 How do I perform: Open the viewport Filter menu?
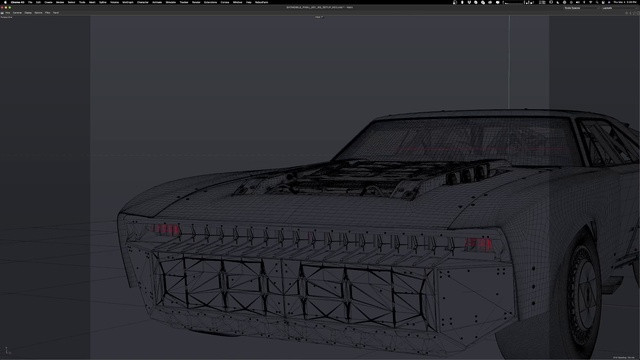48,13
